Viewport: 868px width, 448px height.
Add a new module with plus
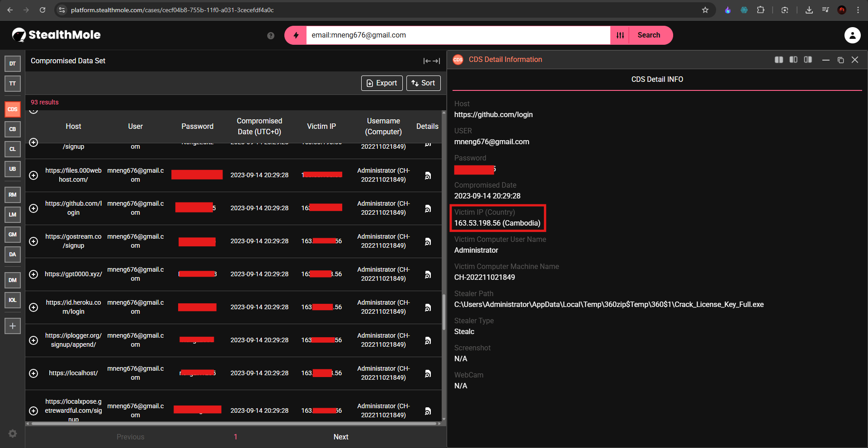[13, 326]
